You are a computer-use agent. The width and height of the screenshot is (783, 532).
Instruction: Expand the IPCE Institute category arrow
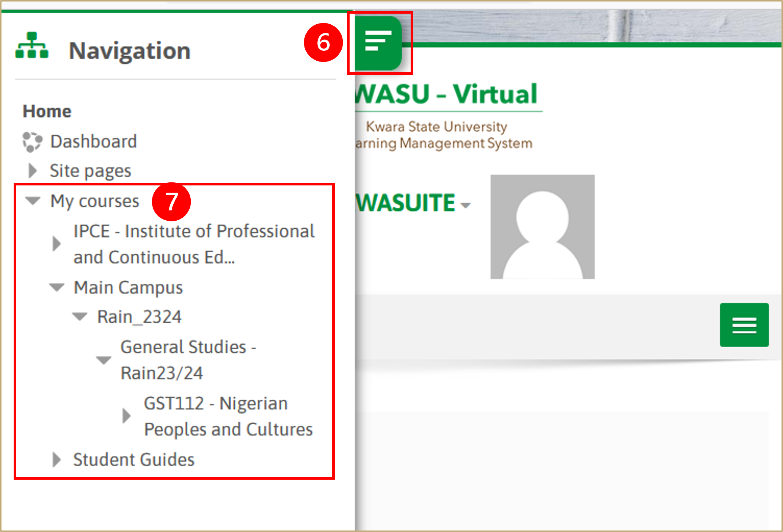pos(56,243)
